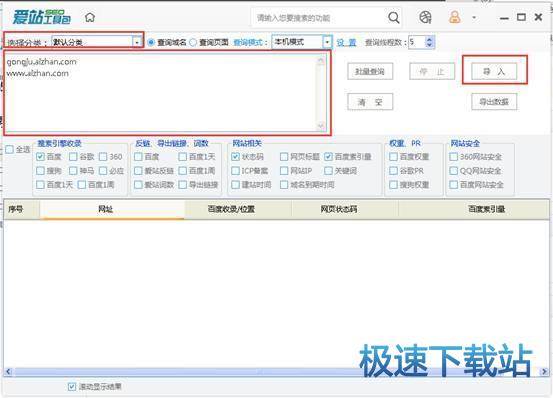Enable the 必应 checkbox

point(103,171)
